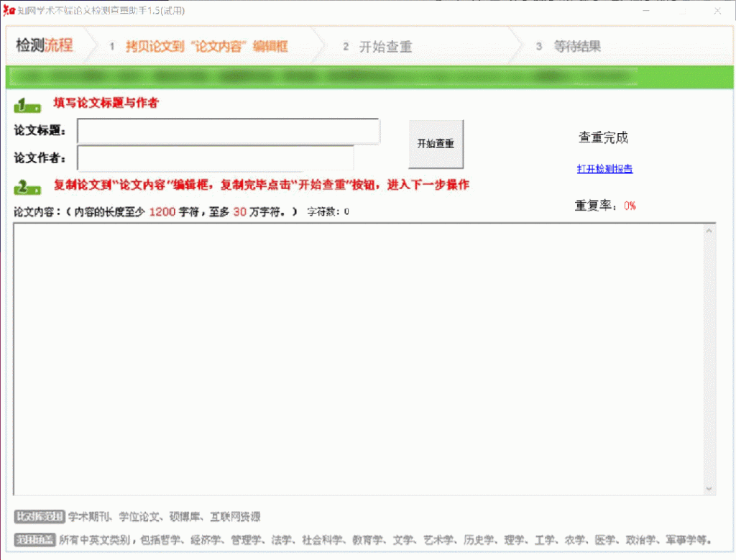
Task: Click the 检测流程 header label
Action: point(45,45)
